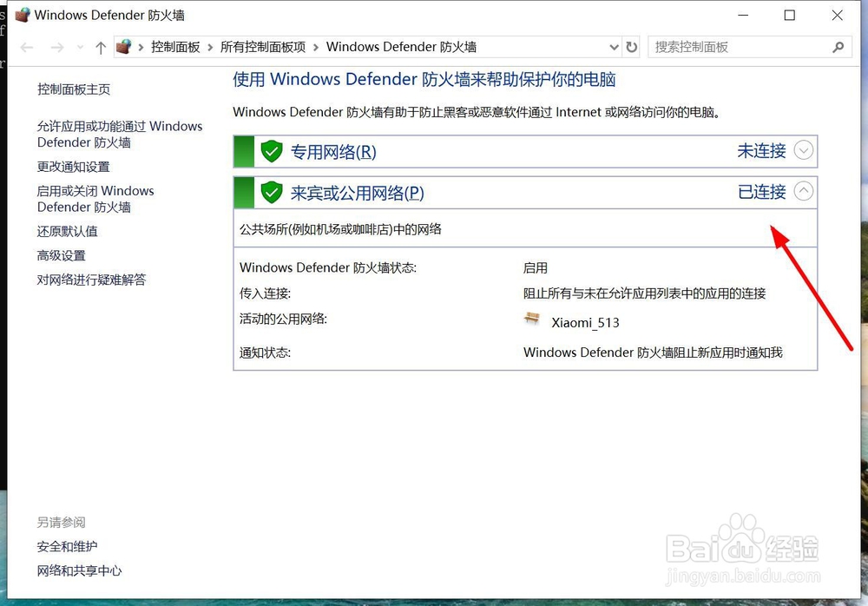This screenshot has height=606, width=868.
Task: Click the 已连接 status text
Action: 762,192
